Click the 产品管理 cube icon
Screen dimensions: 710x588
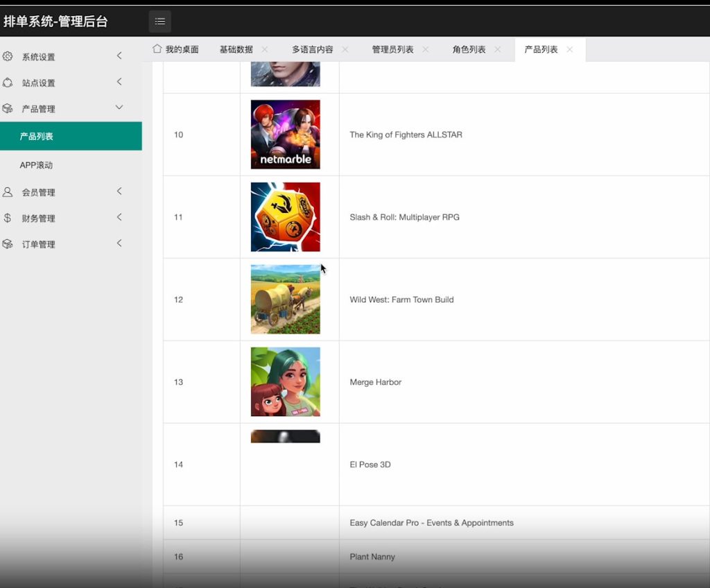coord(8,108)
